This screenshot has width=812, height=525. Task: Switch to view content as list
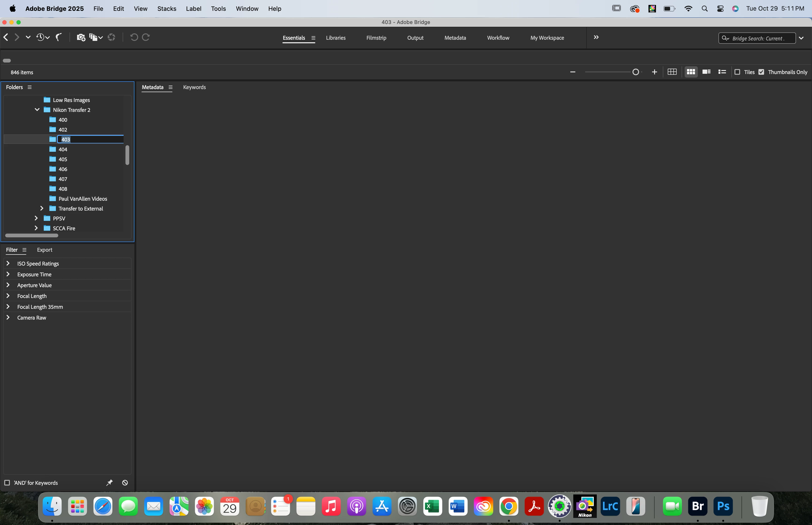tap(722, 72)
